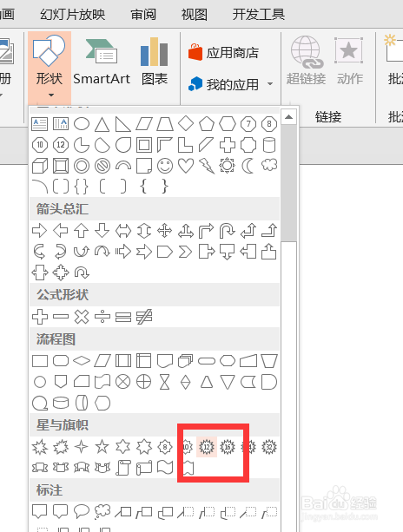The image size is (403, 532).
Task: Open the My Apps (我的应用) dropdown arrow
Action: click(x=270, y=84)
